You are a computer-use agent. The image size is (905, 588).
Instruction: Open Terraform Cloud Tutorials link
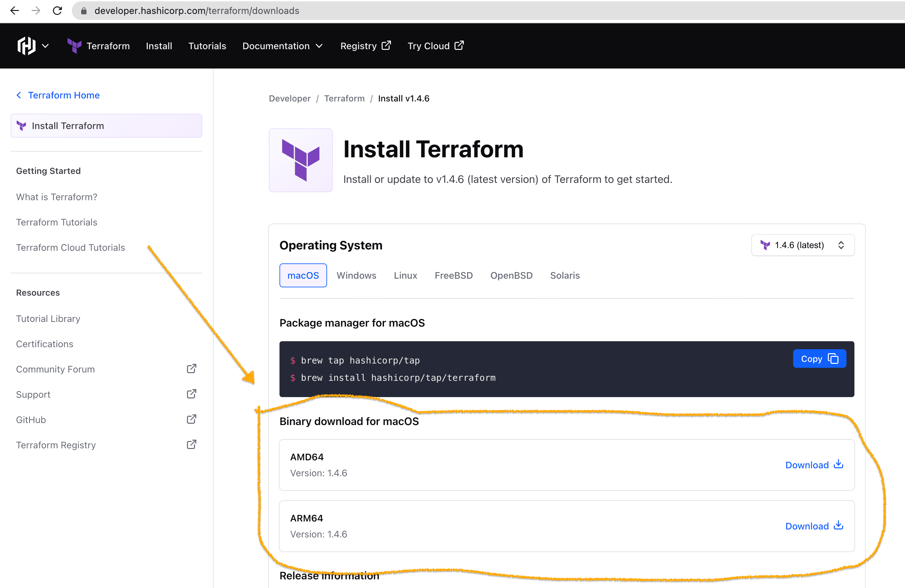click(70, 247)
